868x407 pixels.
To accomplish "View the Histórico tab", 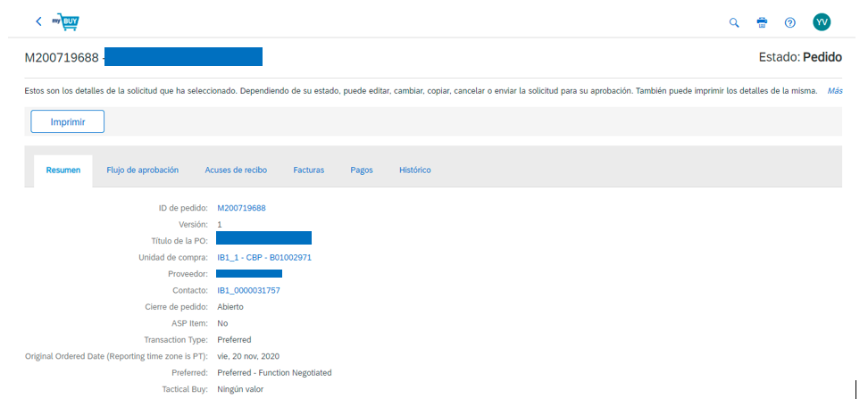I will pyautogui.click(x=414, y=170).
